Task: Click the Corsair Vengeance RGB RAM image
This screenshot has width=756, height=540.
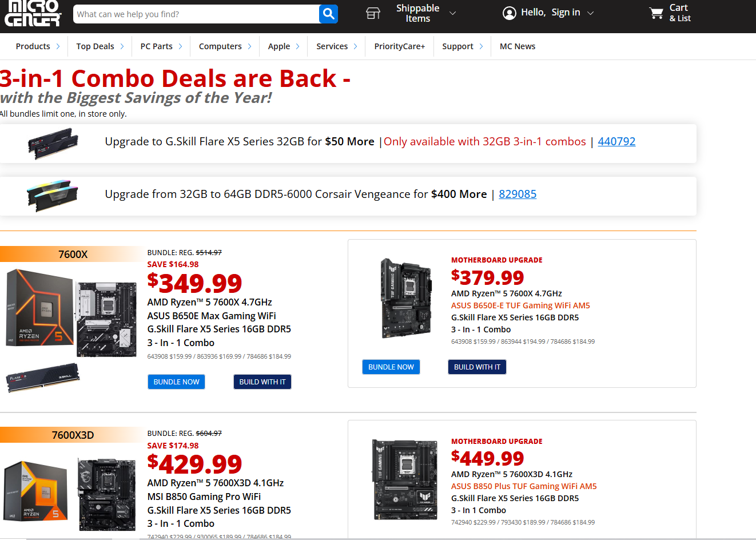Action: (x=53, y=194)
